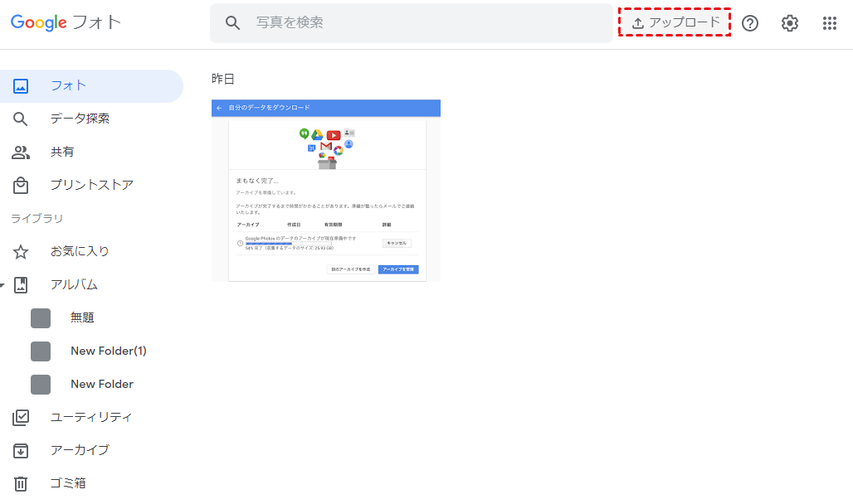Open the New Folder(1) album

[x=109, y=351]
